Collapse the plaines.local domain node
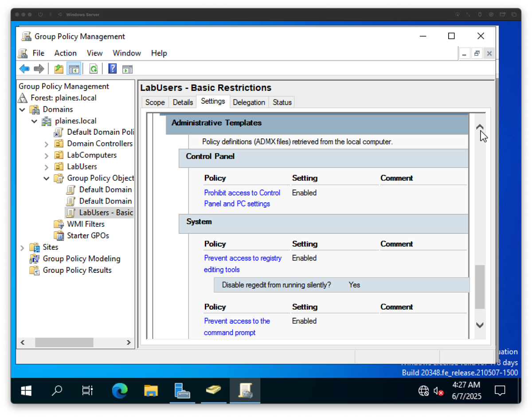Viewport: 532px width, 417px height. (35, 121)
